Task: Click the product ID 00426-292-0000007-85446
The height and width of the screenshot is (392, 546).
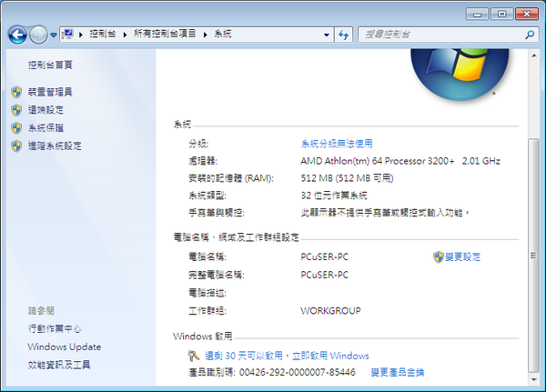Action: pyautogui.click(x=298, y=373)
